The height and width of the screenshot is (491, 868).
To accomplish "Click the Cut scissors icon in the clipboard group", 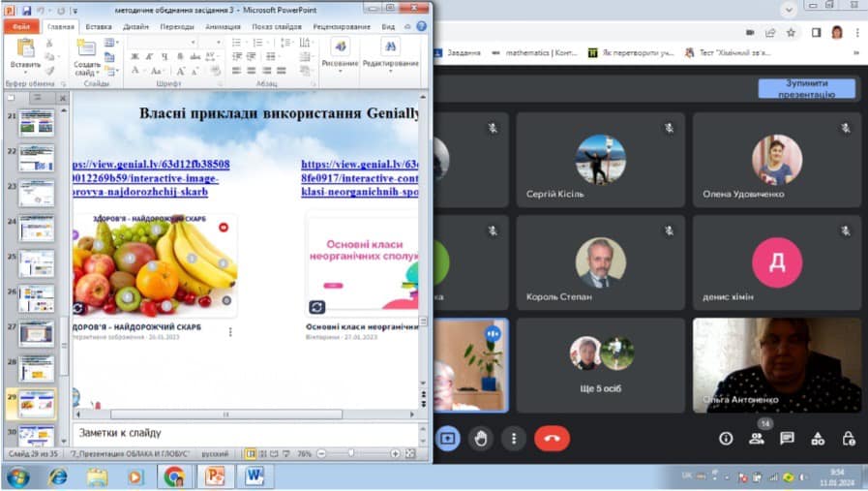I will (49, 44).
